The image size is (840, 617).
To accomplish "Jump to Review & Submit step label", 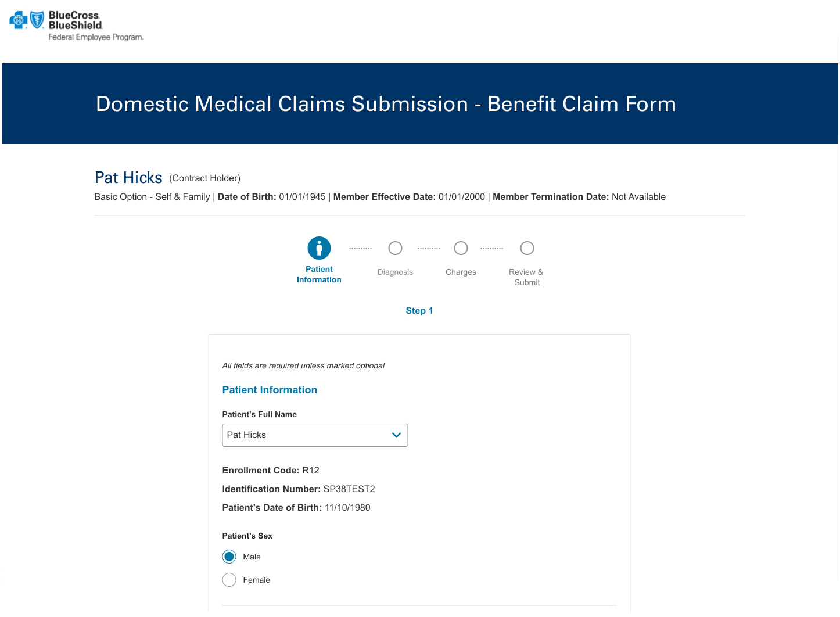I will 527,277.
